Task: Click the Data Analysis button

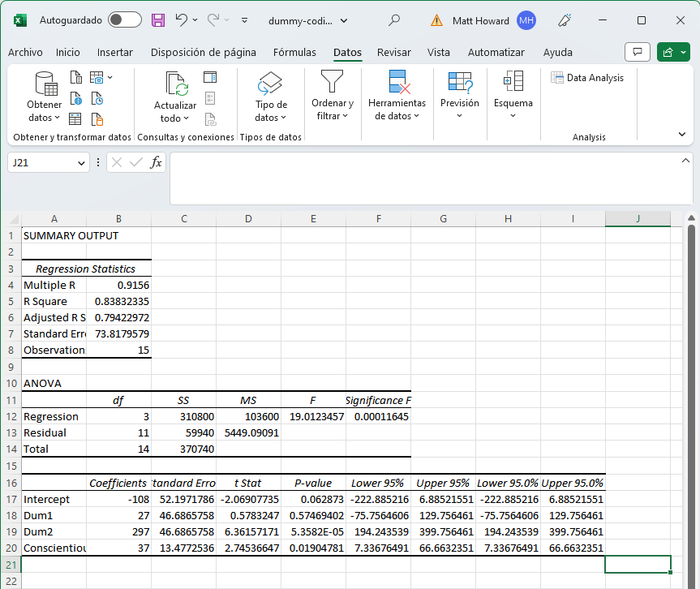Action: point(588,78)
